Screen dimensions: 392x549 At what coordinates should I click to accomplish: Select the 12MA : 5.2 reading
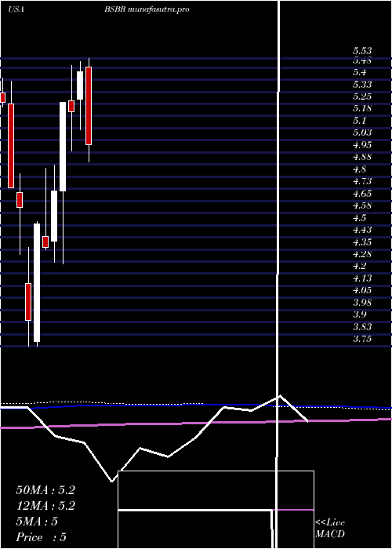pos(45,506)
